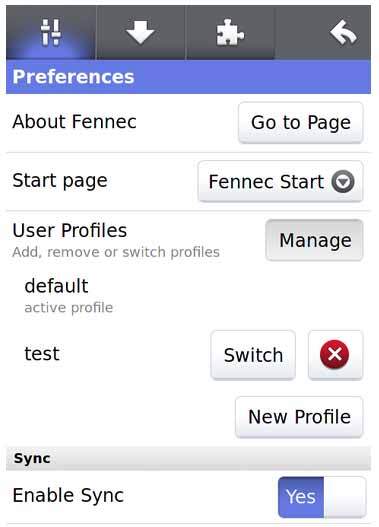Click Go to Page button
The image size is (379, 527).
pos(301,122)
